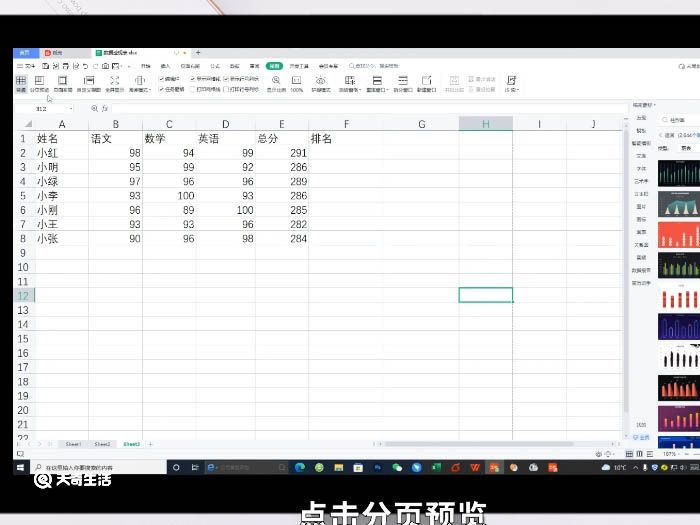Click the Reset Position (重设位置) button
The height and width of the screenshot is (525, 700).
pyautogui.click(x=482, y=89)
